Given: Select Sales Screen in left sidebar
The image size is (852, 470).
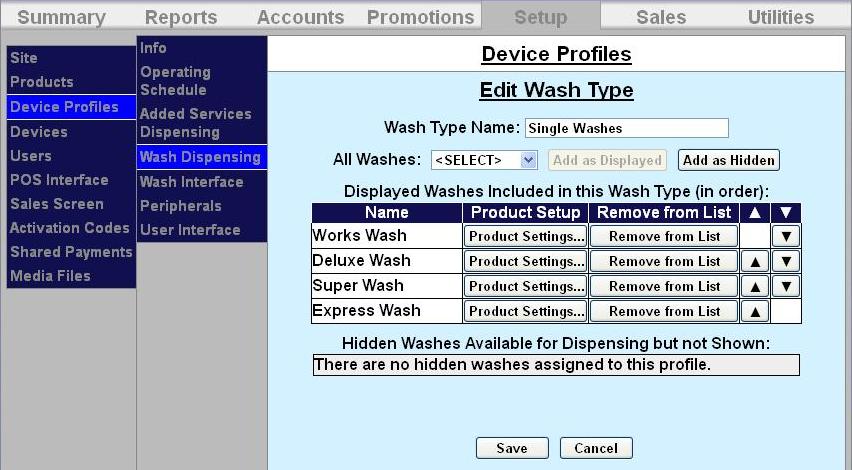Looking at the screenshot, I should click(57, 204).
